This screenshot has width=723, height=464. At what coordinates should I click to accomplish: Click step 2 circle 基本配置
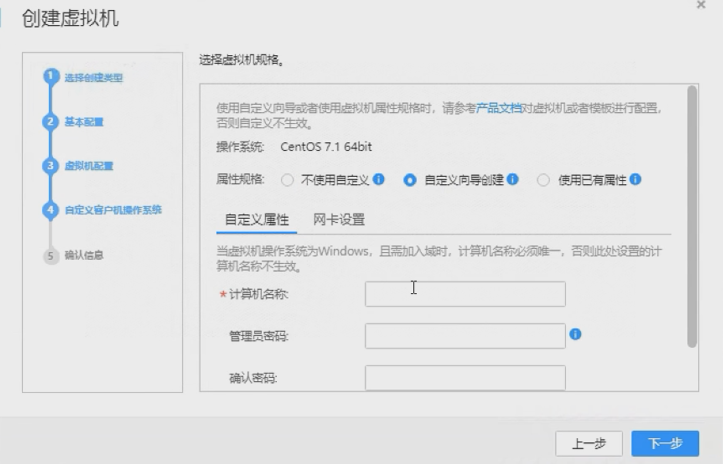(48, 121)
